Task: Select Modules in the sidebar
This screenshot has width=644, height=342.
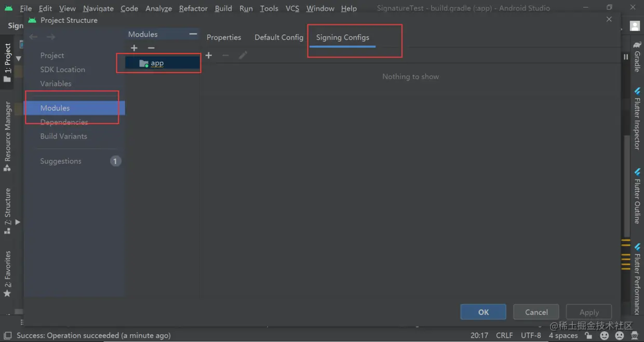Action: click(x=75, y=108)
